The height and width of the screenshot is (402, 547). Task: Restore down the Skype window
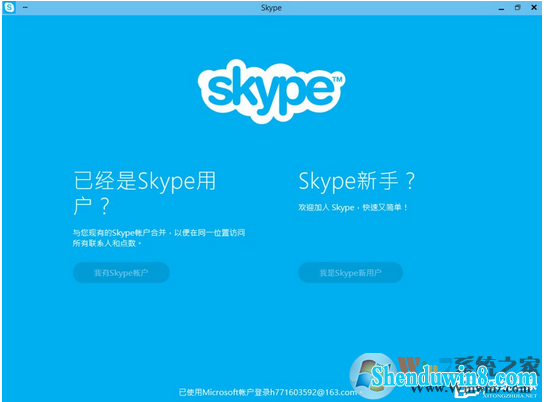click(x=518, y=7)
